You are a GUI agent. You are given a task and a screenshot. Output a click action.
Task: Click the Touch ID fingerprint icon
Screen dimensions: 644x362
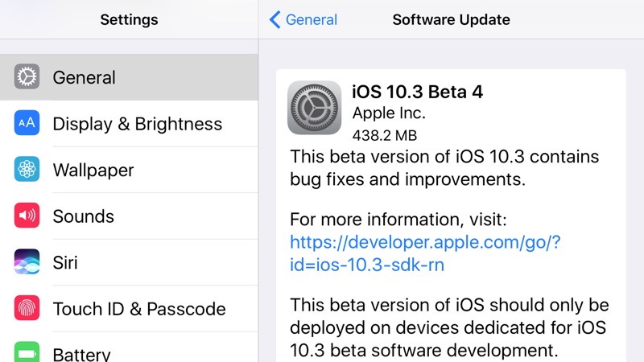(x=27, y=308)
